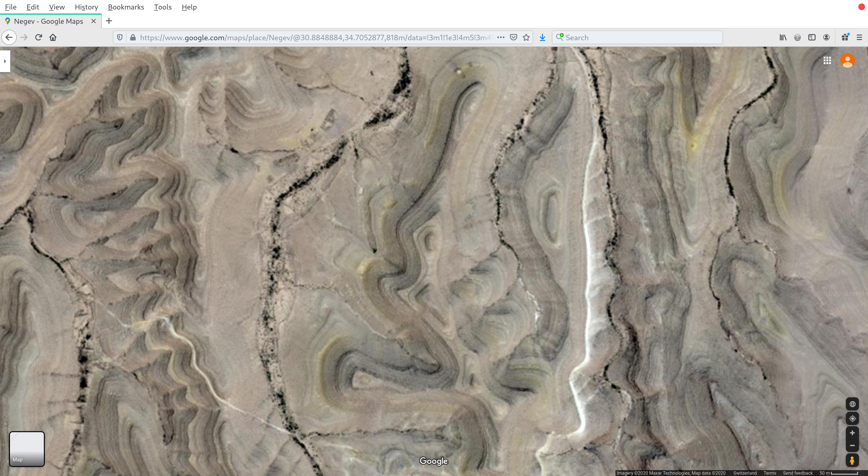Select the Negev - Google Maps tab
This screenshot has width=868, height=476.
(x=51, y=21)
